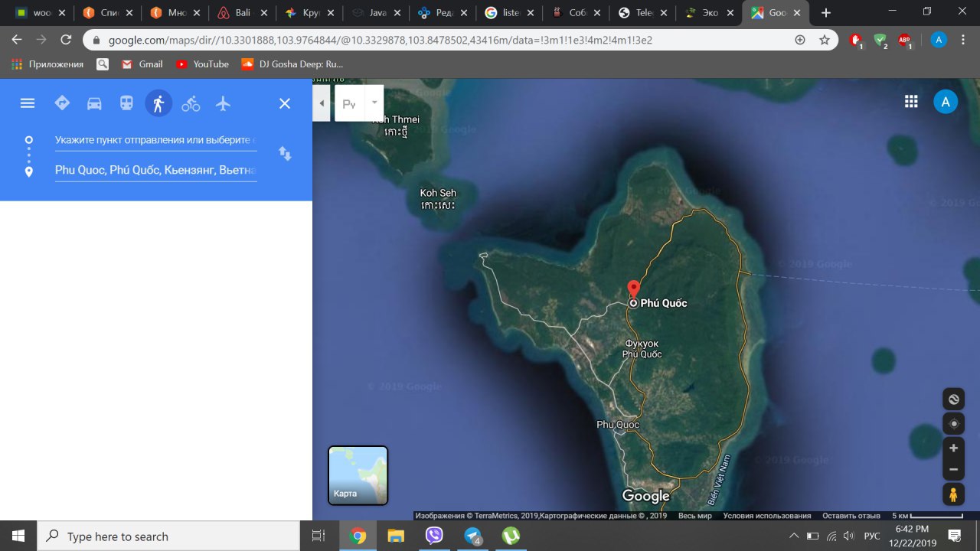980x551 pixels.
Task: Show my current location
Action: tap(953, 423)
